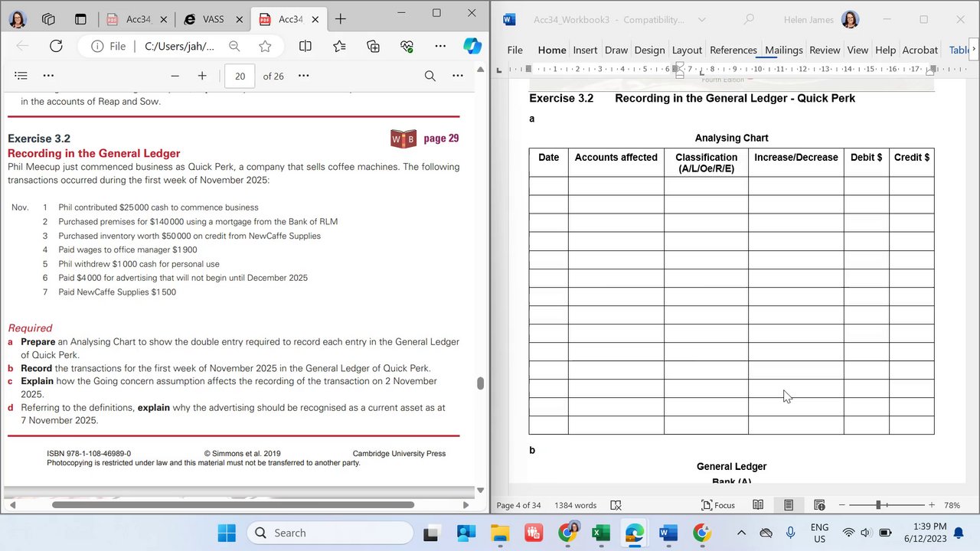This screenshot has width=980, height=551.
Task: Click the Word search magnifier in title bar
Action: (749, 19)
